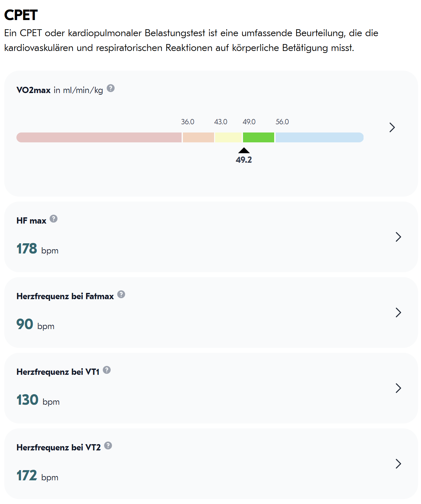Expand VO2max details with chevron arrow
Screen dimensions: 421x504
[x=392, y=128]
